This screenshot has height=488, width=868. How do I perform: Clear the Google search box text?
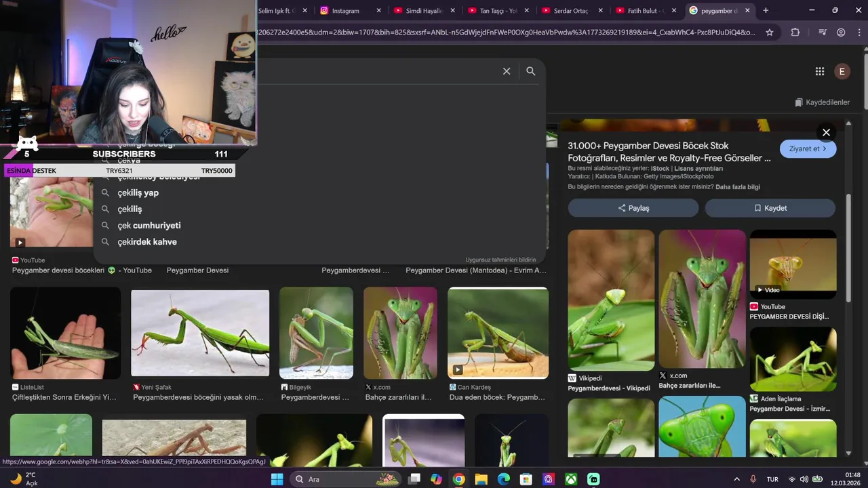point(506,71)
